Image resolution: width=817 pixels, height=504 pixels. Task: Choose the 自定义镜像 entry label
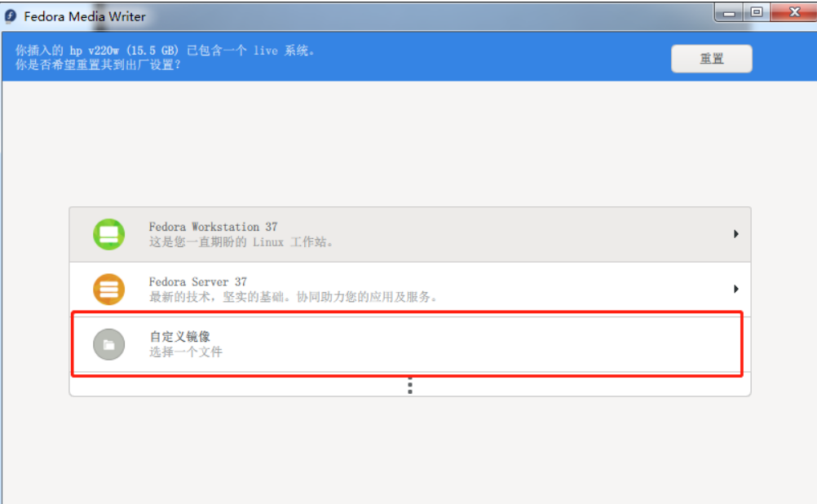click(179, 337)
